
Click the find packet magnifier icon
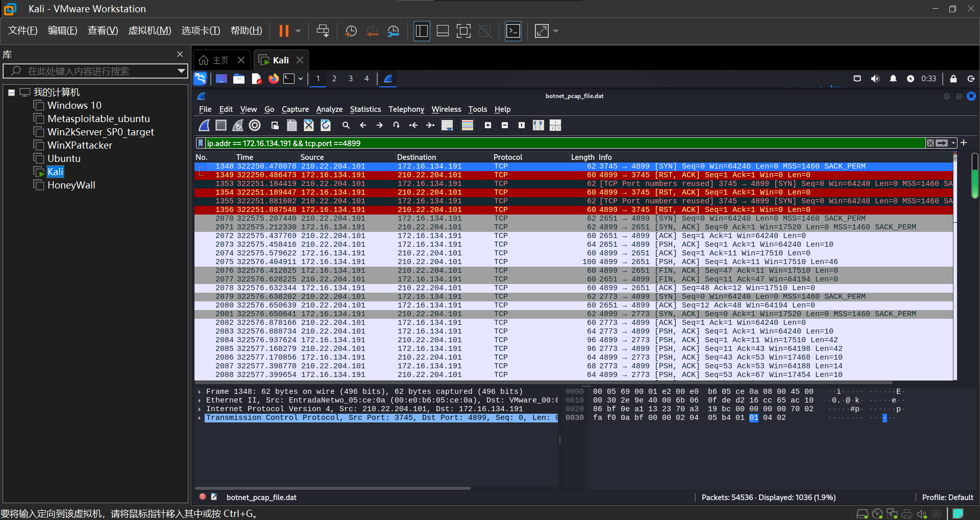tap(346, 125)
